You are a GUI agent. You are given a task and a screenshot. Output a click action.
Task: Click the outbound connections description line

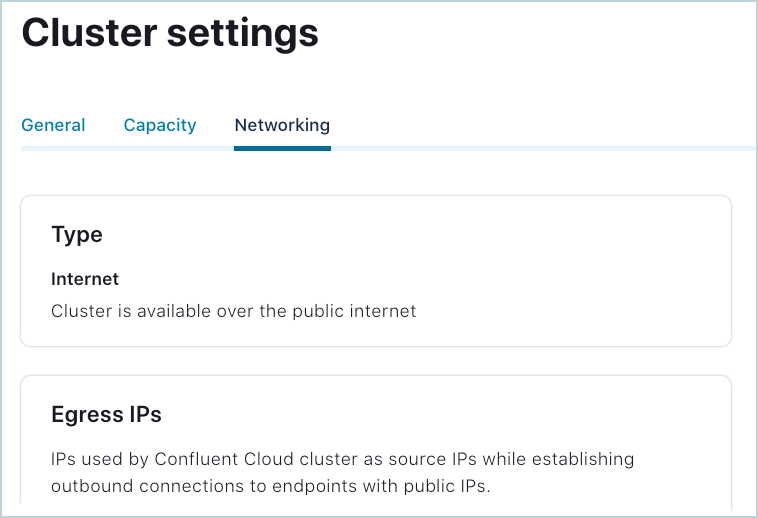(x=269, y=486)
